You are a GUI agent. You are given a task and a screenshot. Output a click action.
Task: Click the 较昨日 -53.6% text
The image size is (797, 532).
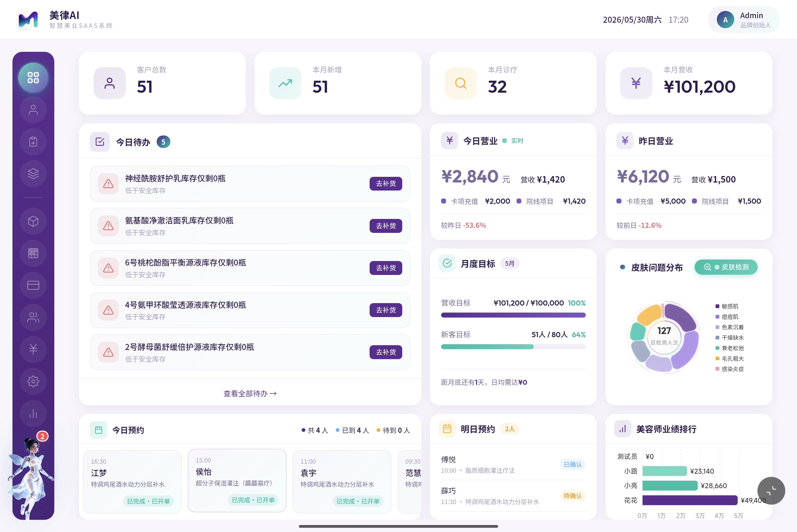click(x=463, y=225)
